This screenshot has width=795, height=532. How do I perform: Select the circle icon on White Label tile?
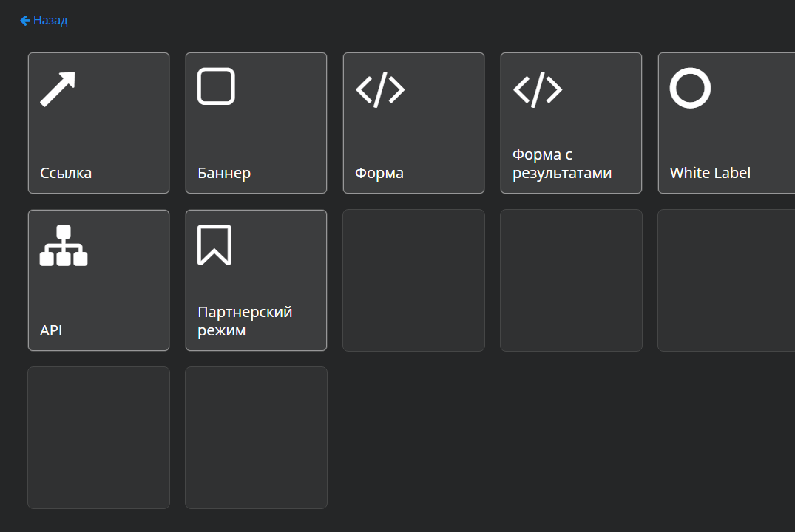click(690, 88)
